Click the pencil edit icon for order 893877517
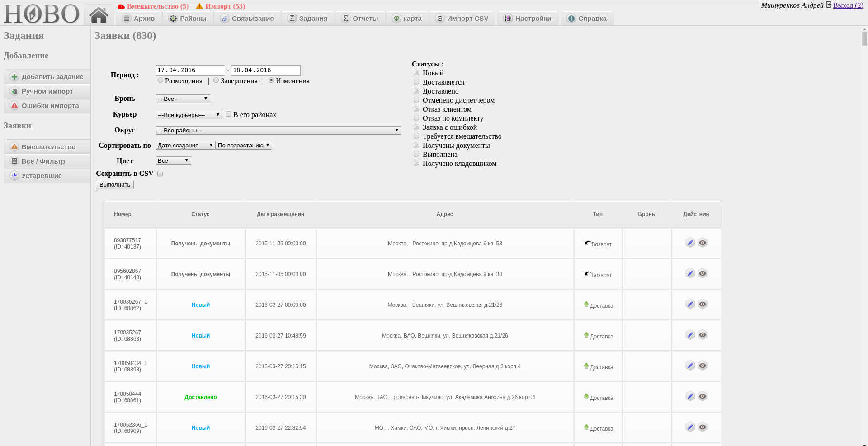The image size is (868, 446). point(690,243)
